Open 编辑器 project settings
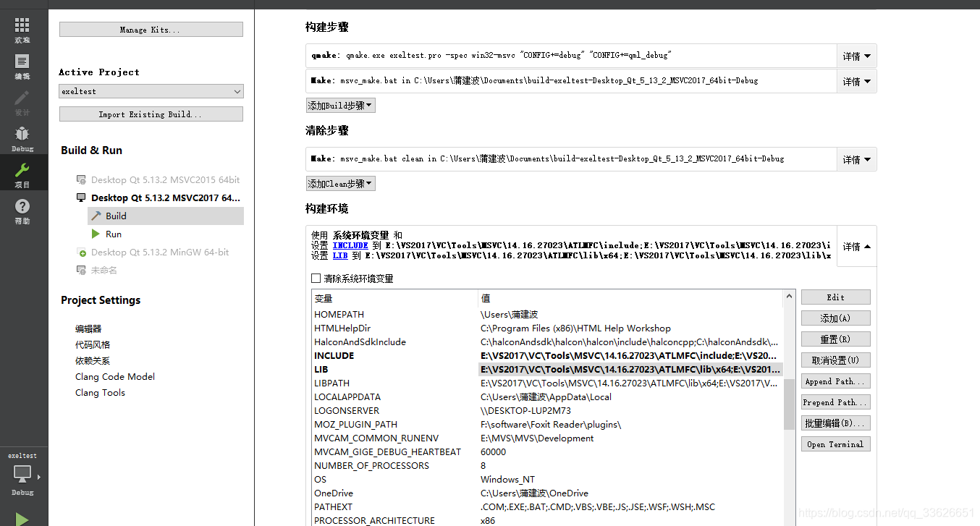 click(x=88, y=328)
